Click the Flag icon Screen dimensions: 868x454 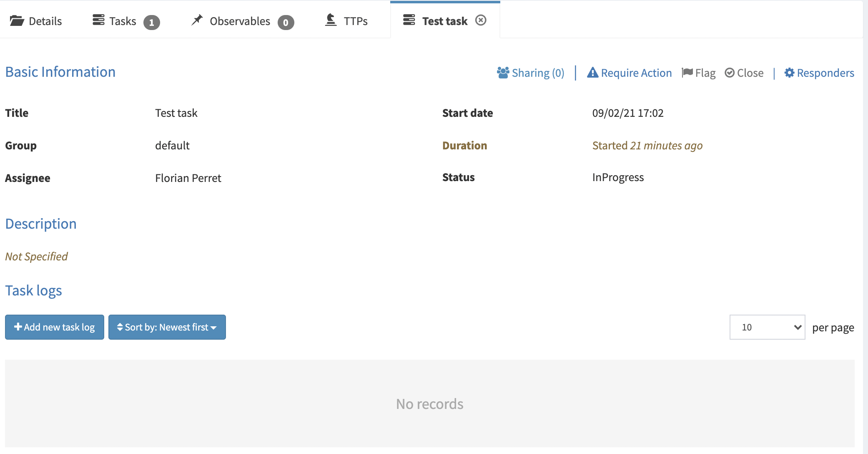point(687,73)
